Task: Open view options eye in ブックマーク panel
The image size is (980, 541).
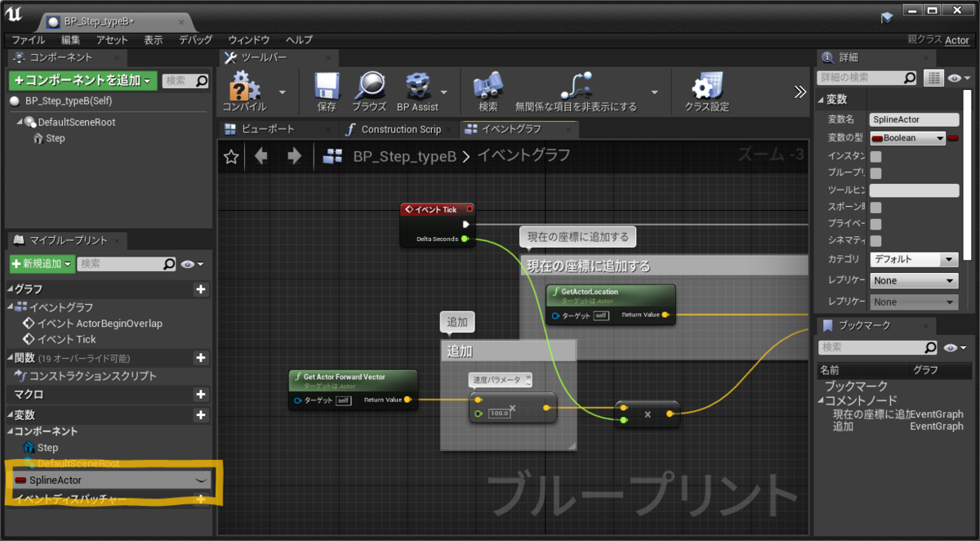Action: pos(953,347)
